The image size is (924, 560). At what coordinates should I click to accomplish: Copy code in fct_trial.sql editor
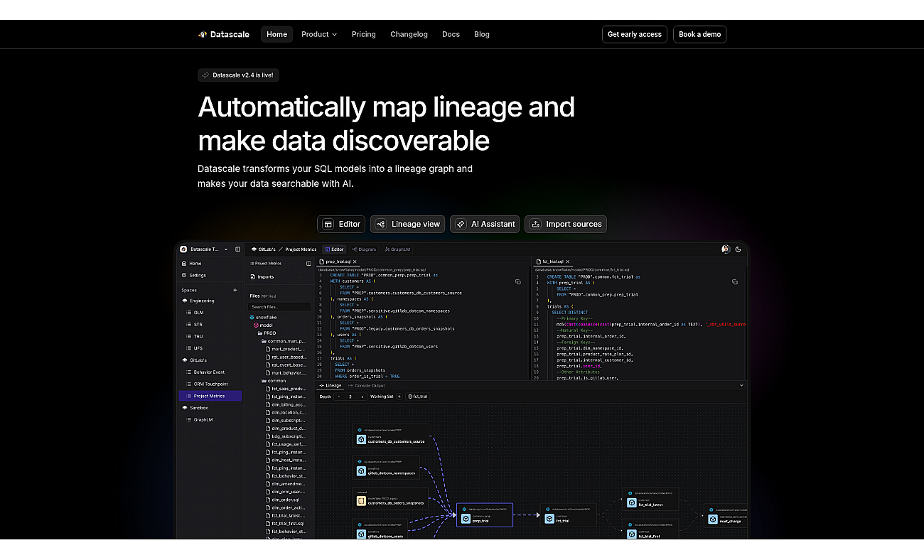point(734,282)
